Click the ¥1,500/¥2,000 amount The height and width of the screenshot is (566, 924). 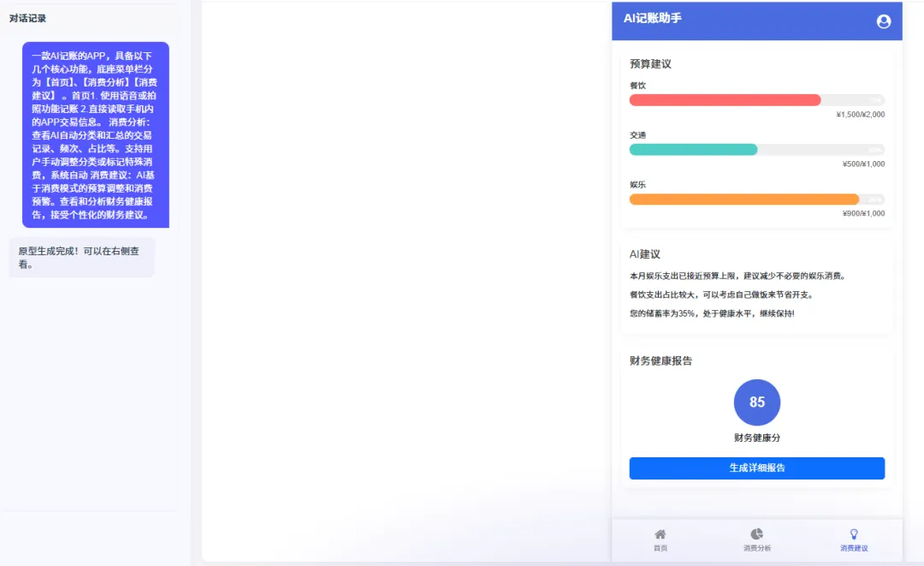[x=861, y=115]
